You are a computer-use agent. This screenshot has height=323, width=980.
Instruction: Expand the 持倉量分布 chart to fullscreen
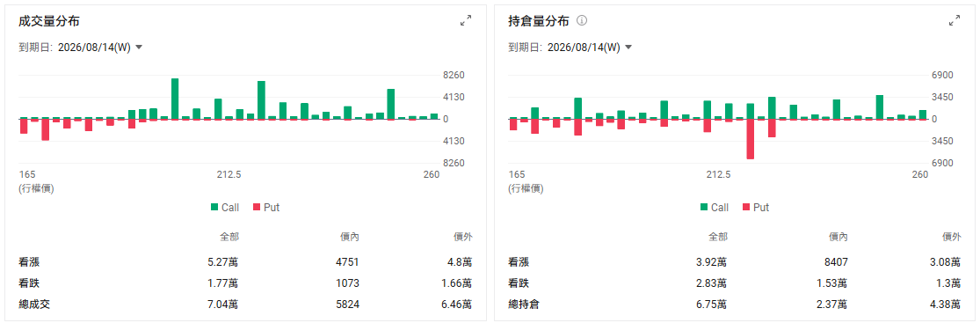[x=955, y=20]
